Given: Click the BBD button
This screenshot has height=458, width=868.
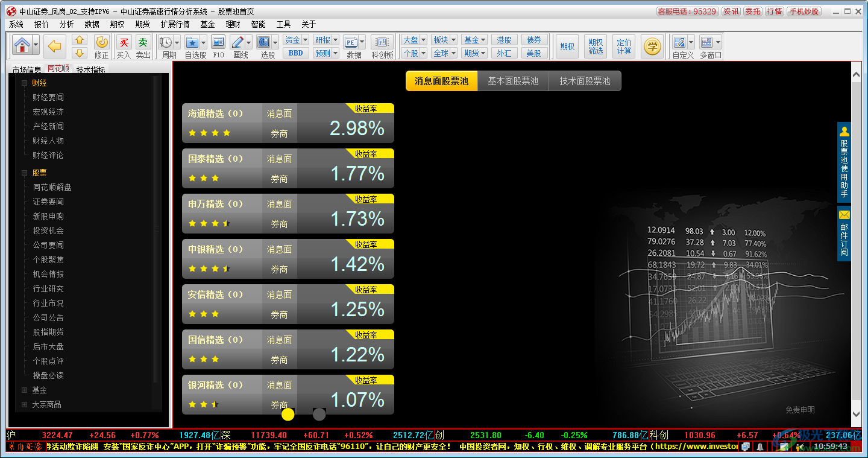Looking at the screenshot, I should coord(296,53).
